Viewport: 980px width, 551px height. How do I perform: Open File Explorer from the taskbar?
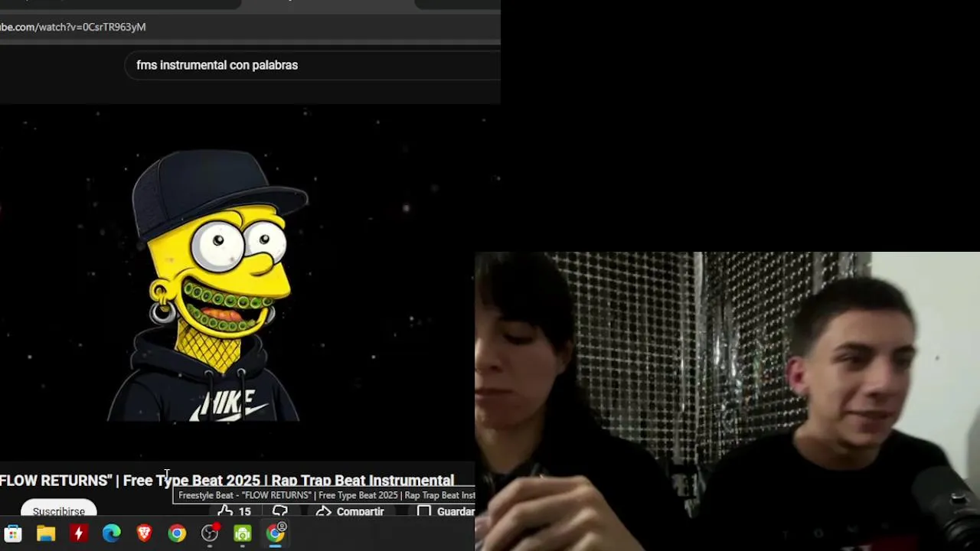tap(46, 533)
